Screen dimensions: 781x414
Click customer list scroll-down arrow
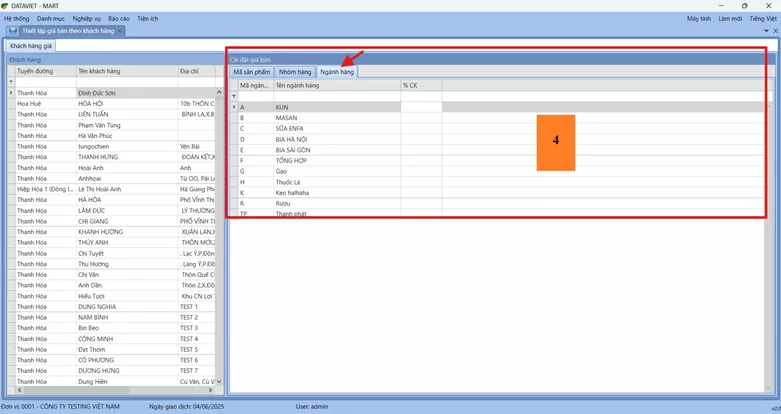[219, 382]
